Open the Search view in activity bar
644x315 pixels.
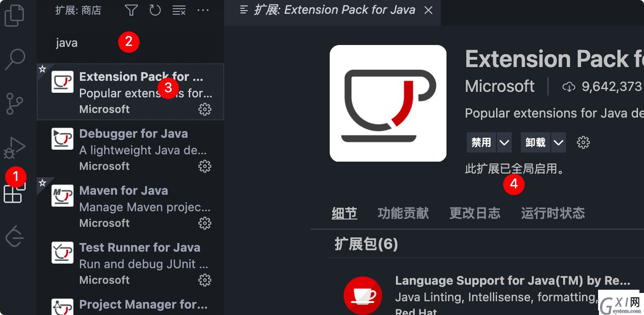[15, 60]
